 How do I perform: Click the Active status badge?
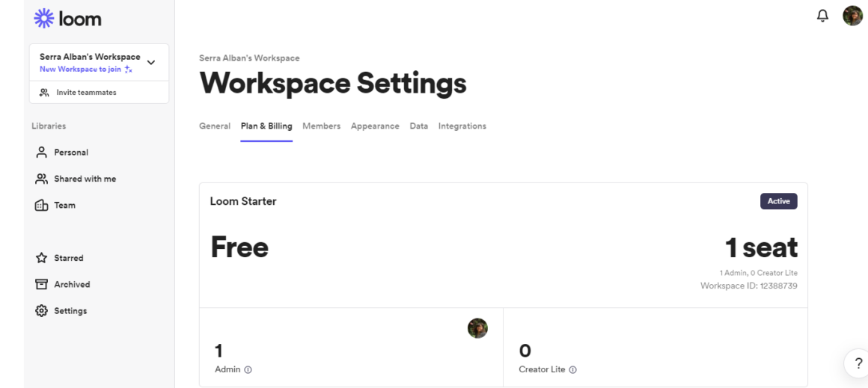tap(778, 201)
